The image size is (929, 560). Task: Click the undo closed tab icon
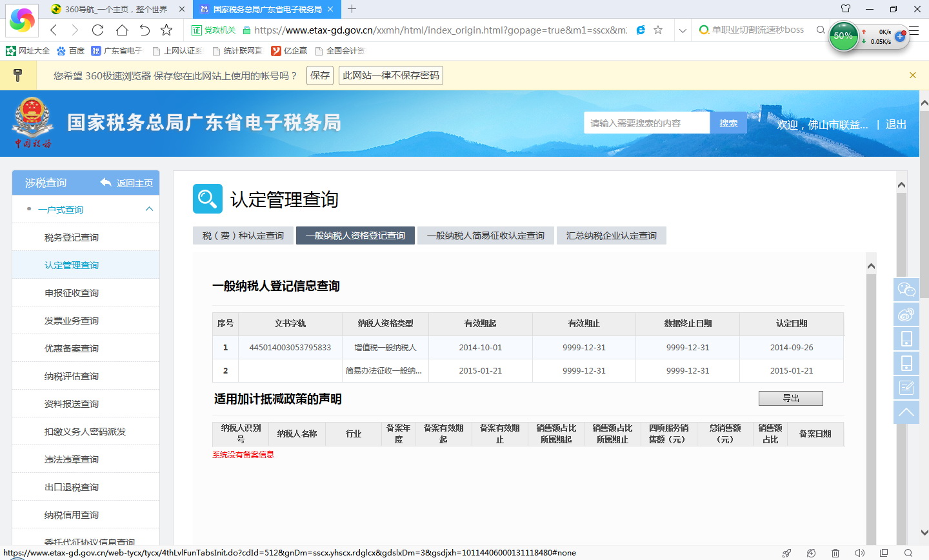tap(145, 30)
